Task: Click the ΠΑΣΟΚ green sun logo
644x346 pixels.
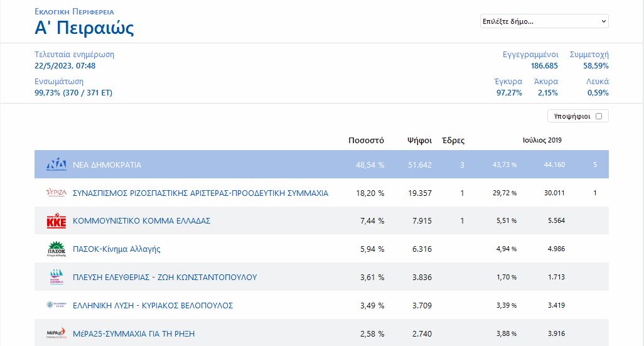Action: point(56,249)
